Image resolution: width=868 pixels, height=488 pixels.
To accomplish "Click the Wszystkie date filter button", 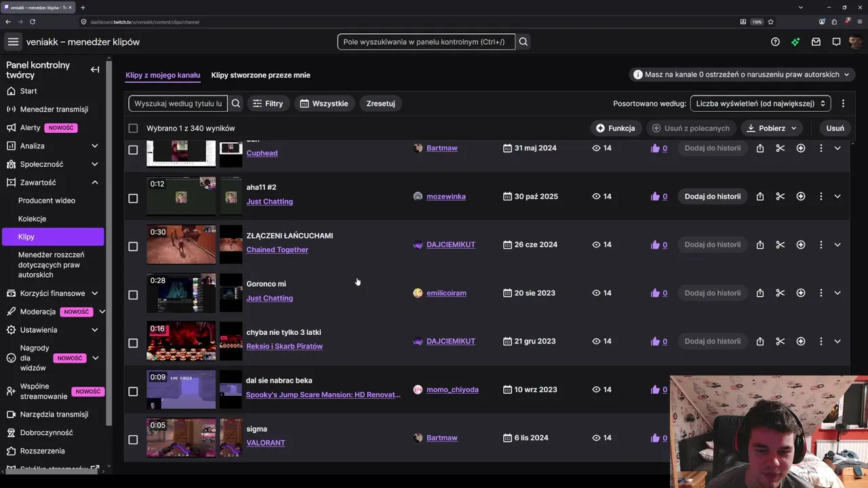I will coord(324,104).
